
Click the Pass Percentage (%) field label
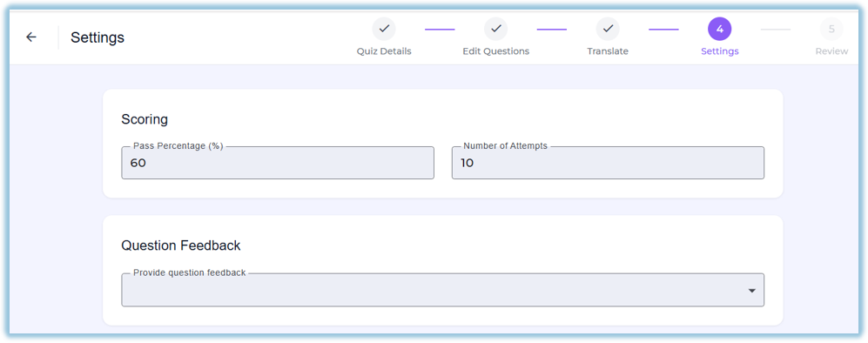tap(178, 146)
